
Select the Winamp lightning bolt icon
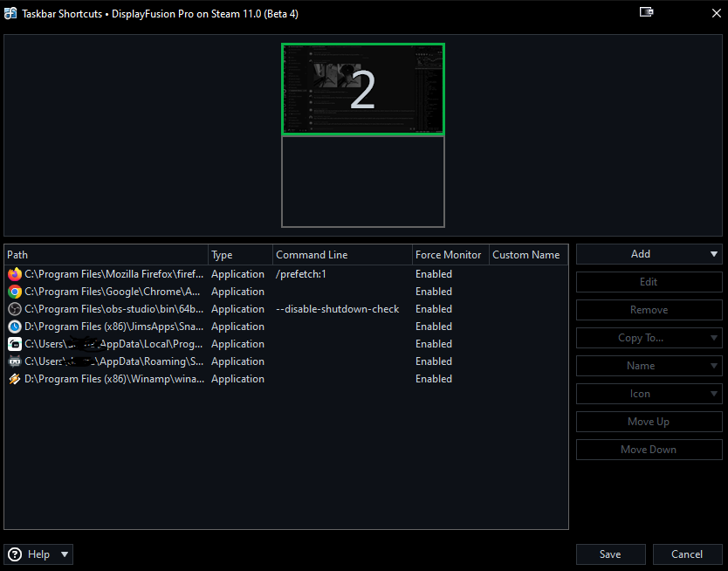coord(14,379)
